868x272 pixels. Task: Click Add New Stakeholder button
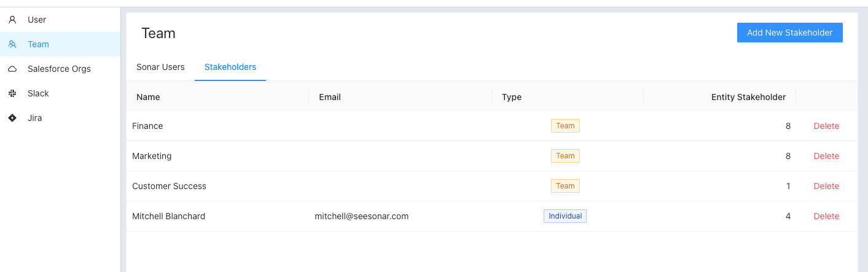coord(789,33)
